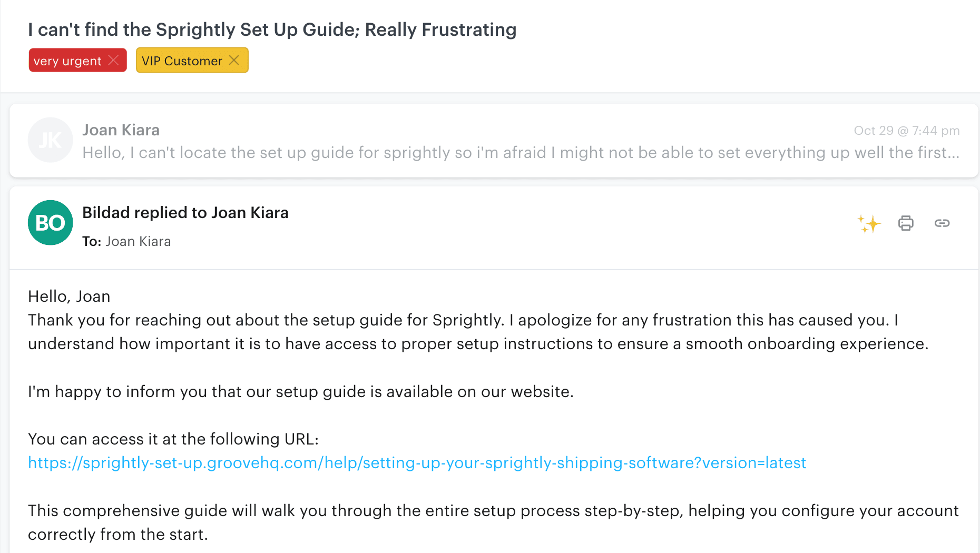Print Bildad's reply using the printer icon
This screenshot has height=553, width=980.
[x=905, y=223]
